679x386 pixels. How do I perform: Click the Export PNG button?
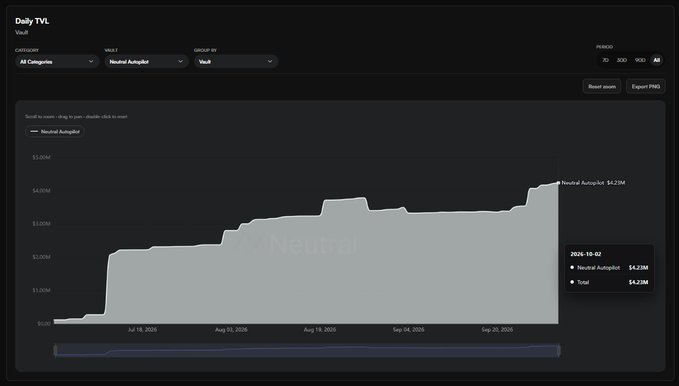646,87
